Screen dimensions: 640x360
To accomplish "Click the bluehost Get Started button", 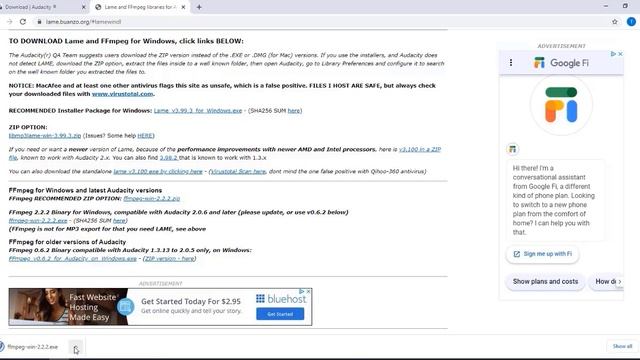I will pyautogui.click(x=280, y=314).
